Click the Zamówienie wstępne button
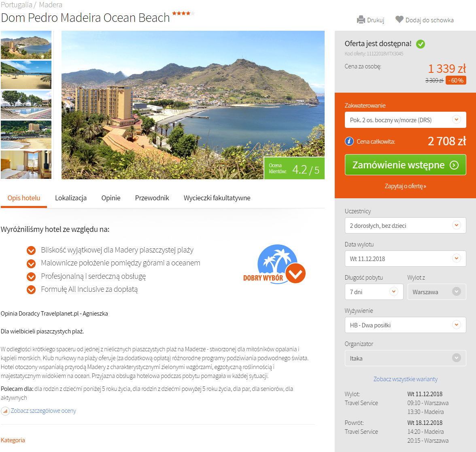476x452 pixels. [x=405, y=165]
